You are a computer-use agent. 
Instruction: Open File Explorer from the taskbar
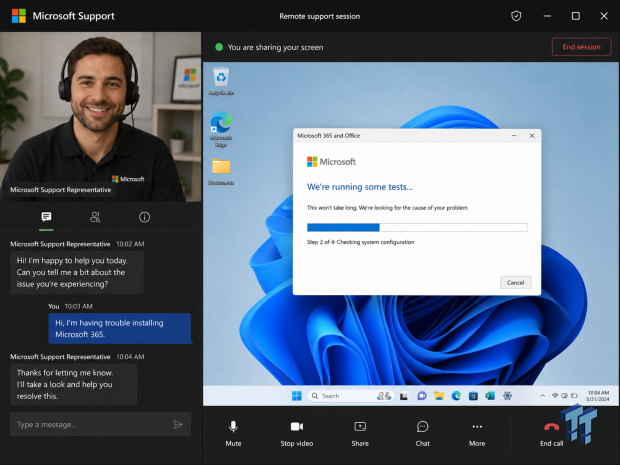coord(439,396)
